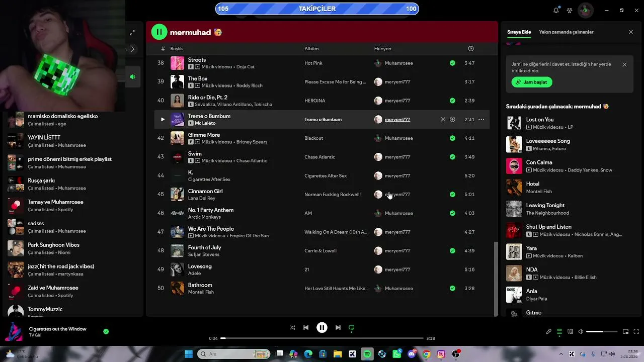Click the chevron arrow in the library sidebar

pyautogui.click(x=132, y=49)
